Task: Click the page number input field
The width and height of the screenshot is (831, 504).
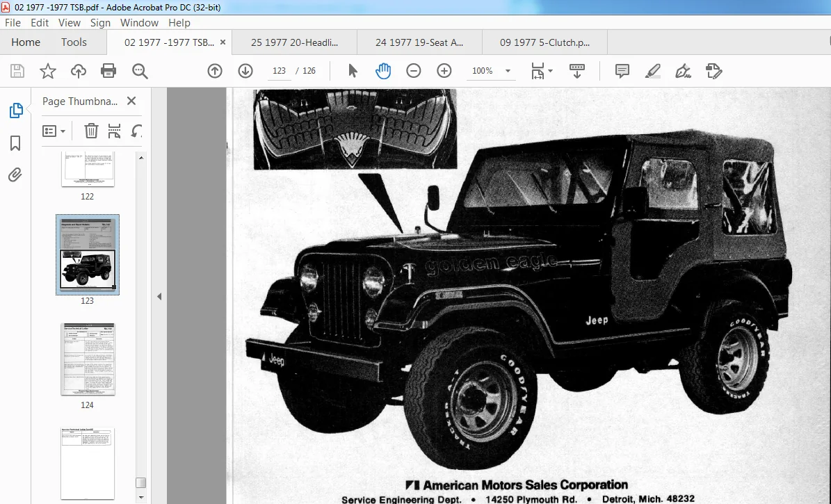Action: pyautogui.click(x=279, y=71)
